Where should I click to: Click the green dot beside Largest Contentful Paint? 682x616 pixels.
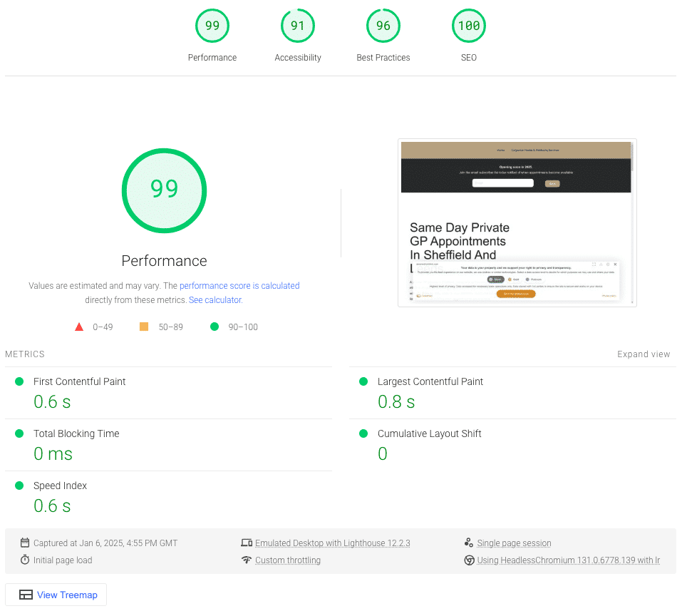[x=363, y=381]
